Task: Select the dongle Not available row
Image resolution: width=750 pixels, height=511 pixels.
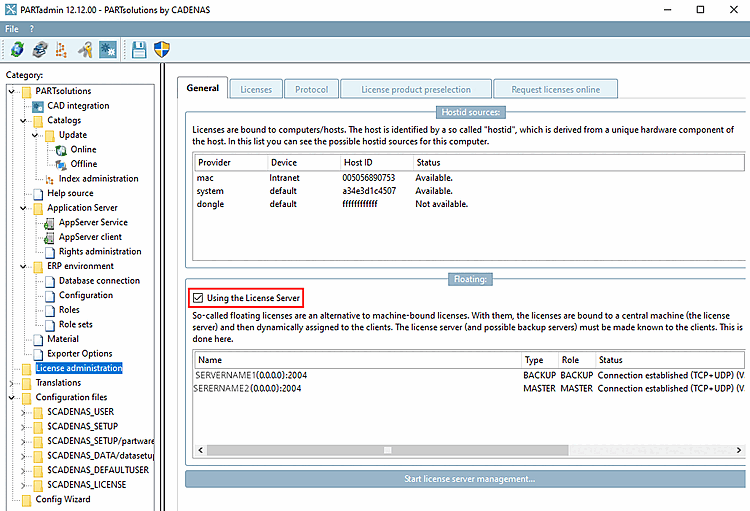Action: [469, 204]
